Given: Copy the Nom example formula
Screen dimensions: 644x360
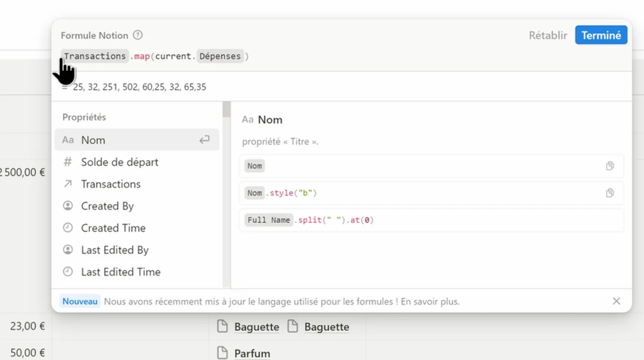Looking at the screenshot, I should (610, 166).
